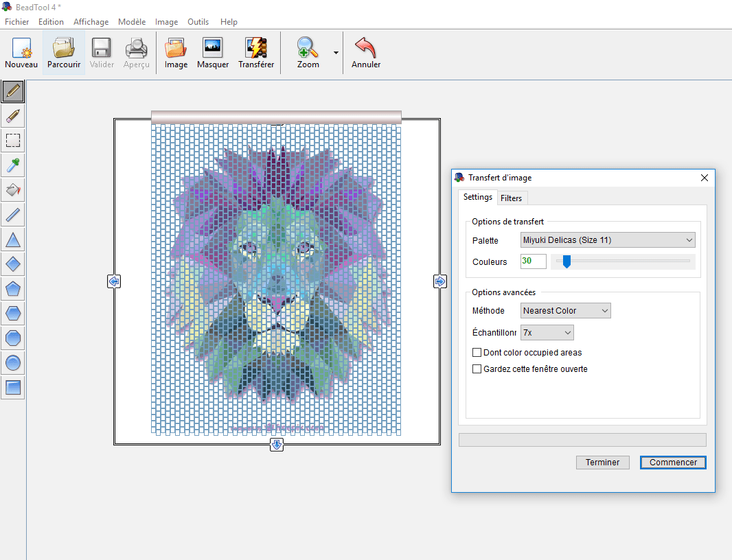
Task: Switch to the Filters tab
Action: [x=511, y=198]
